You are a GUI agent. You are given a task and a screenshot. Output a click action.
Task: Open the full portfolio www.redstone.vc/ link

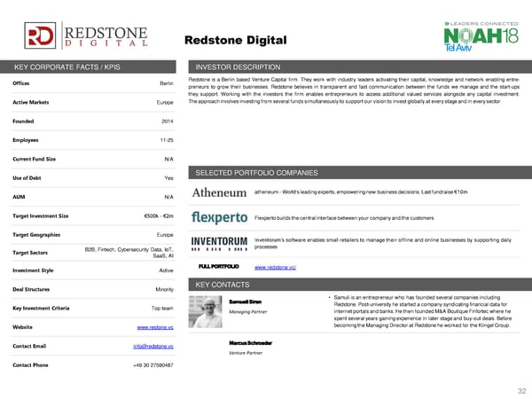tap(275, 267)
